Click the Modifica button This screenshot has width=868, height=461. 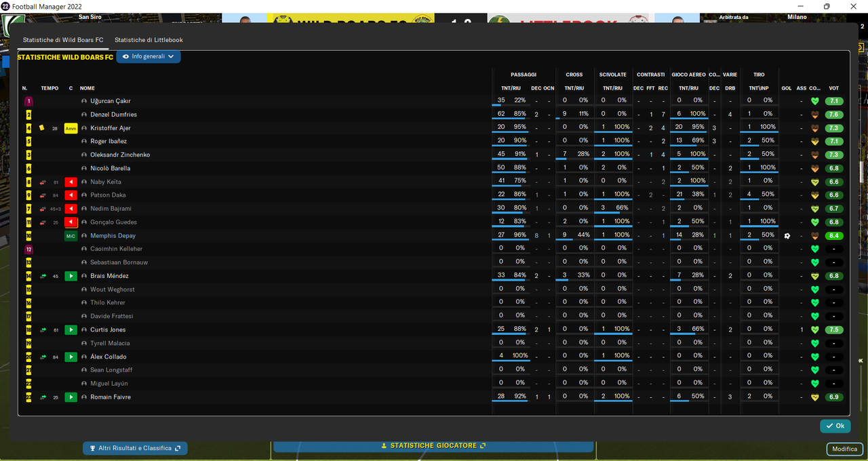click(844, 449)
